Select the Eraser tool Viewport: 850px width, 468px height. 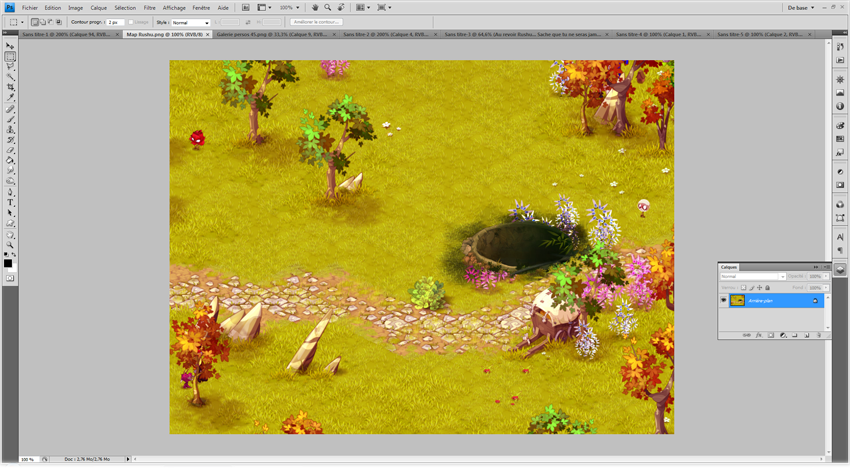point(10,150)
